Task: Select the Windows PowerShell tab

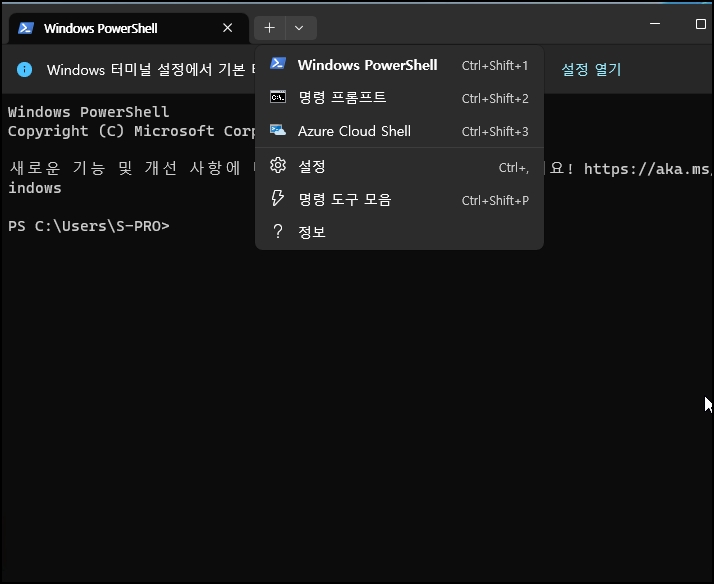Action: coord(129,28)
